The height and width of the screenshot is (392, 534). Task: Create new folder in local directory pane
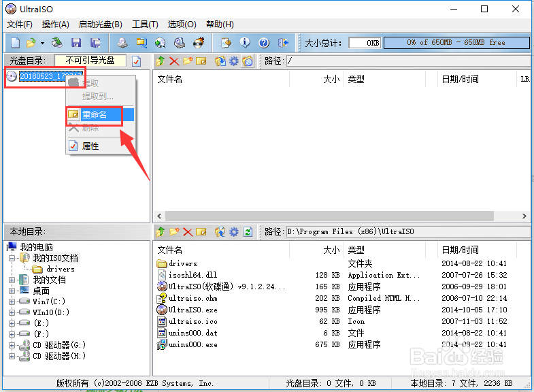pyautogui.click(x=174, y=232)
